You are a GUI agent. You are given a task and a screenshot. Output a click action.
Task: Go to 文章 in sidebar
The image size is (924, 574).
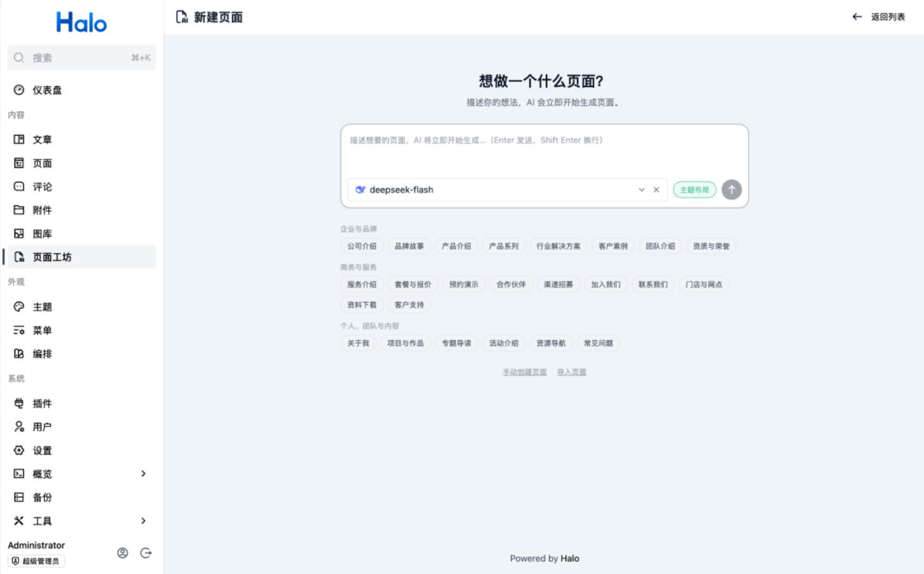[81, 139]
